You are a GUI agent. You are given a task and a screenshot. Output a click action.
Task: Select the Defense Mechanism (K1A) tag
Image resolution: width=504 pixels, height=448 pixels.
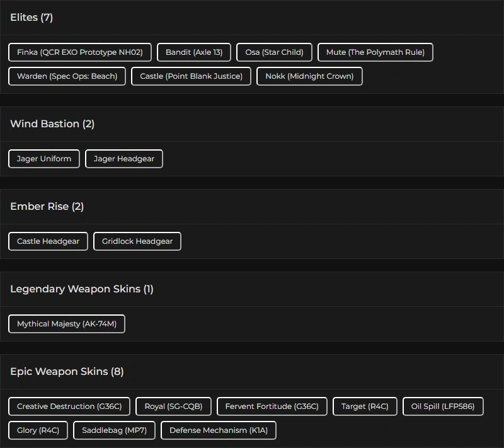click(x=218, y=430)
